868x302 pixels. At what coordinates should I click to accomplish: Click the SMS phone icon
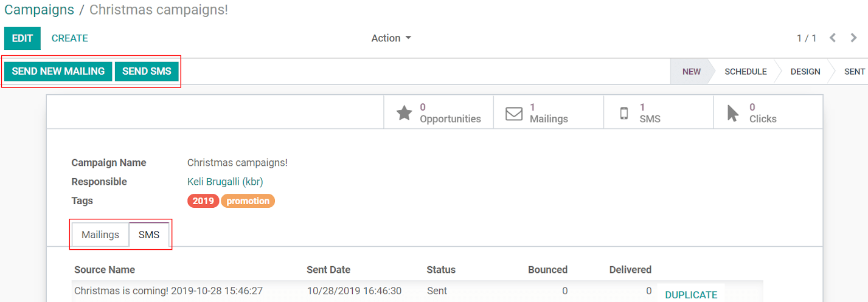(624, 114)
